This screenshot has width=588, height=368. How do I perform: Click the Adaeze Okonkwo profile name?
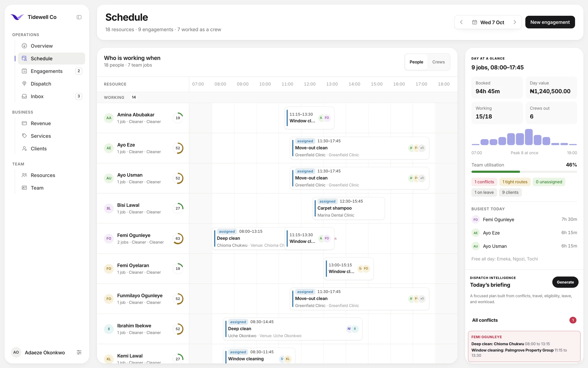[45, 352]
